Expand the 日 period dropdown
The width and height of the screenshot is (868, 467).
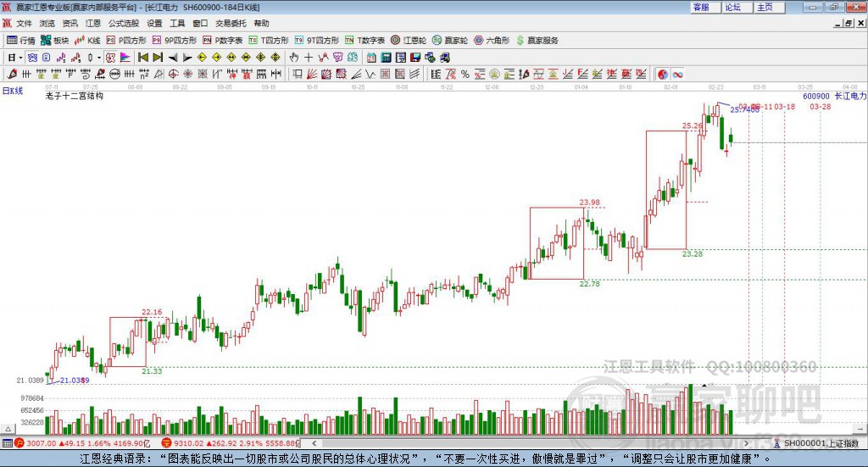[20, 58]
